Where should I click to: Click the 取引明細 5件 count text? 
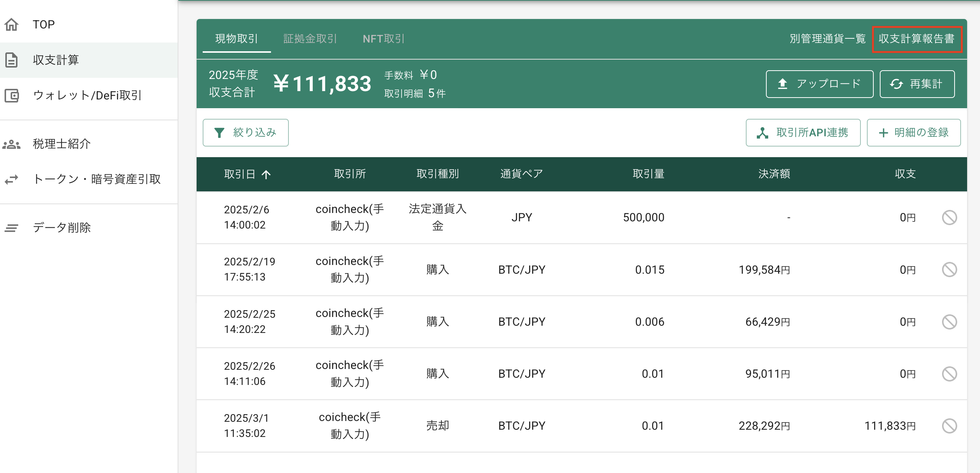pos(415,93)
